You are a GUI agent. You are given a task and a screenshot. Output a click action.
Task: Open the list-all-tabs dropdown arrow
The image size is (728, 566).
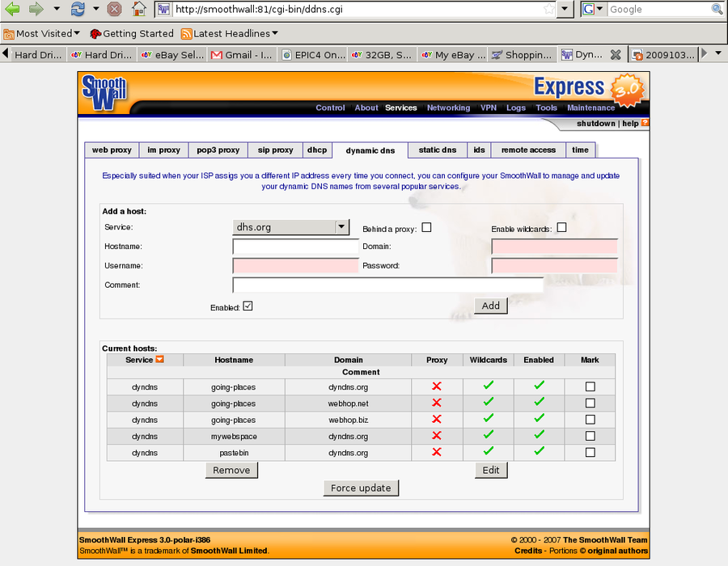(x=718, y=53)
